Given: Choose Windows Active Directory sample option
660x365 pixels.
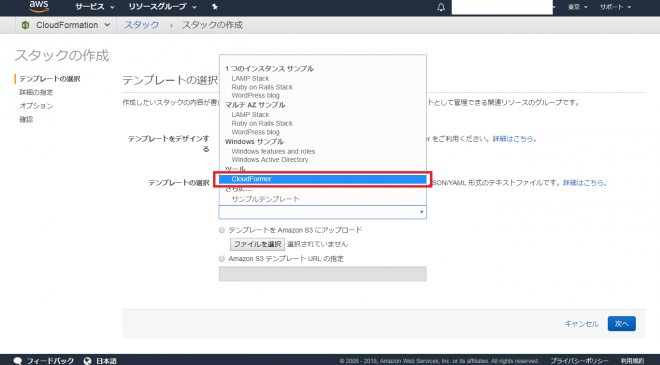Looking at the screenshot, I should 270,160.
